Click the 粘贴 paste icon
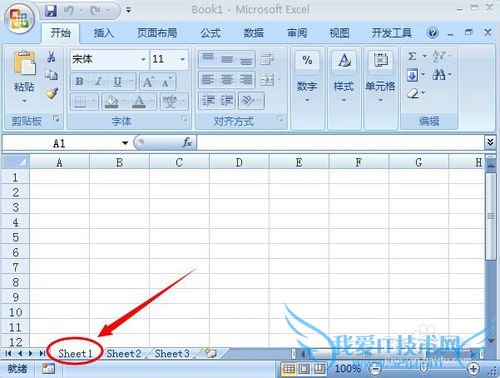The image size is (500, 378). pos(24,63)
